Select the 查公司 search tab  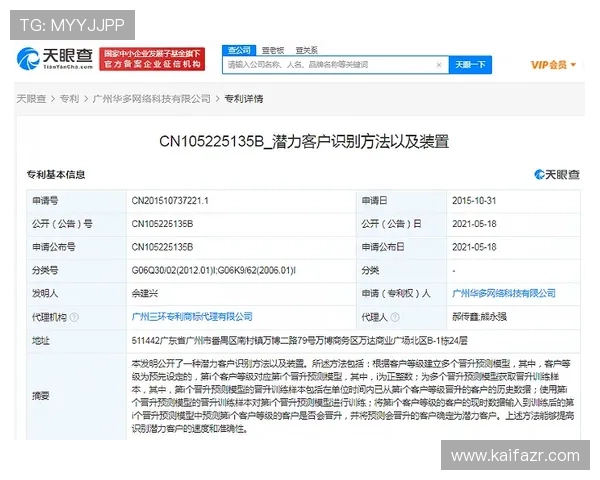tap(239, 50)
